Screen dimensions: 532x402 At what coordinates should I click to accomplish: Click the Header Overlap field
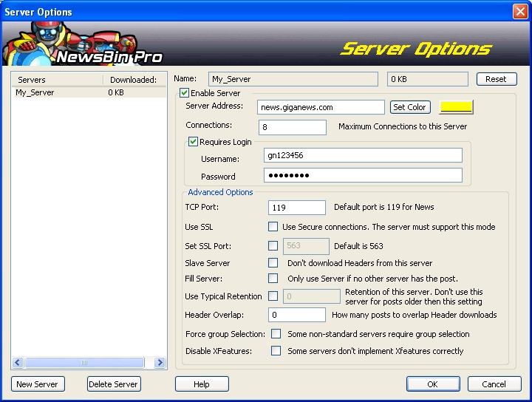pos(297,315)
